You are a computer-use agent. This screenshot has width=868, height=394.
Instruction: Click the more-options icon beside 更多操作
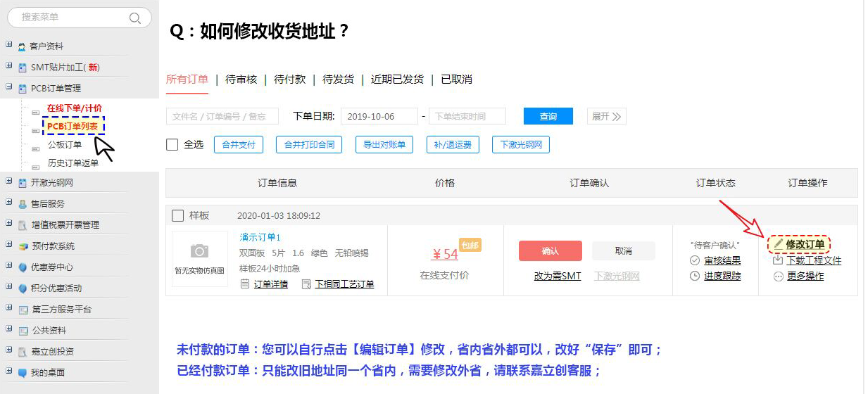[778, 277]
